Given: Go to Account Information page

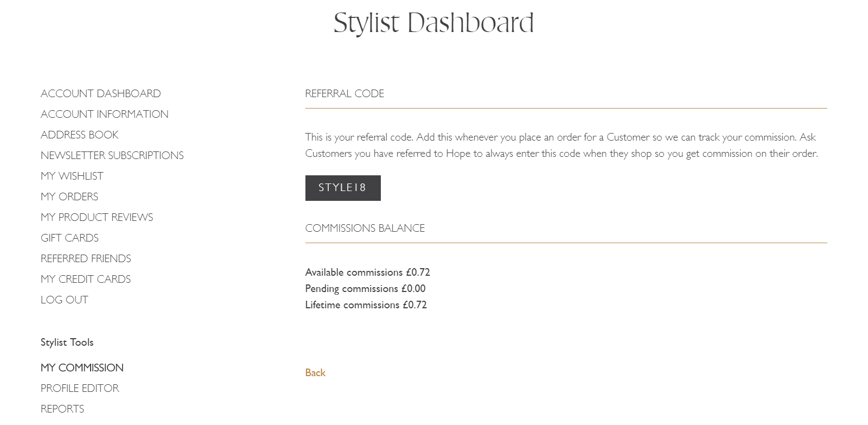Looking at the screenshot, I should point(104,114).
